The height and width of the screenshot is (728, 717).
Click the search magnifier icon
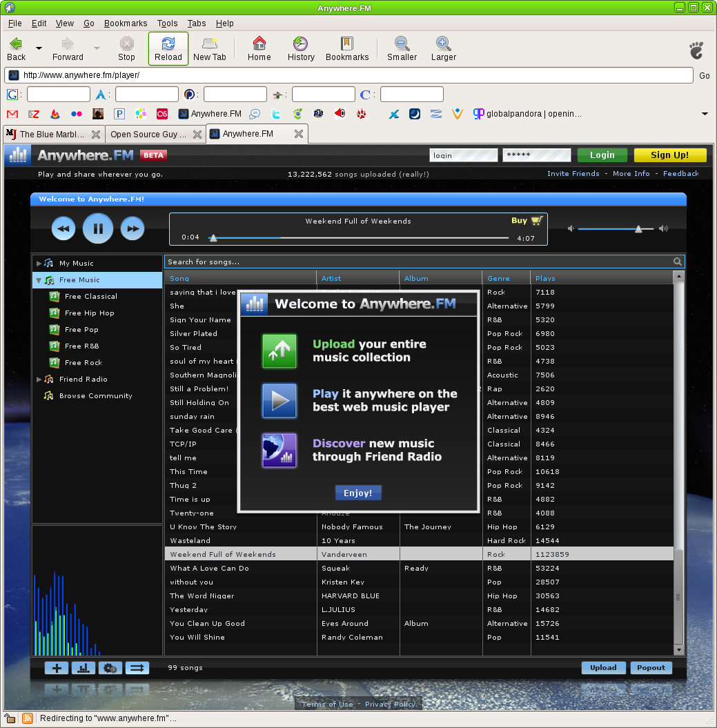click(x=678, y=262)
